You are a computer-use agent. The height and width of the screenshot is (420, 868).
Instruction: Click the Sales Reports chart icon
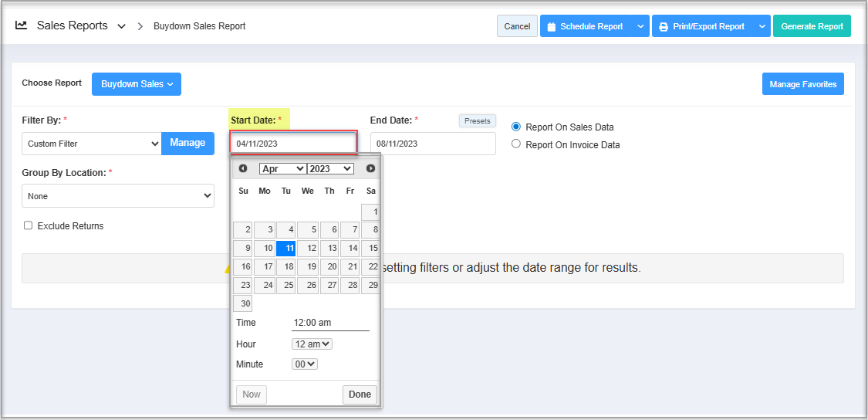[22, 25]
